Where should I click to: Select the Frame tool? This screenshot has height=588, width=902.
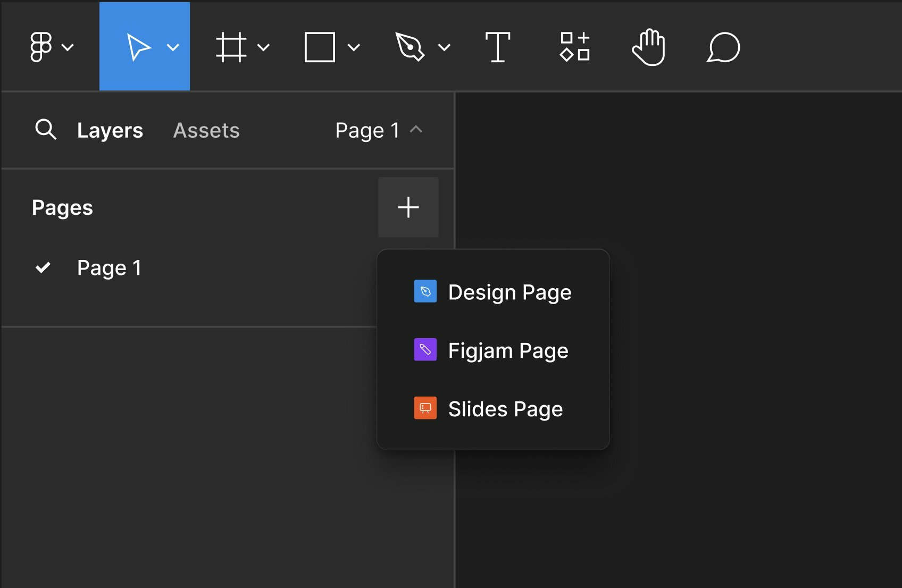[x=231, y=47]
